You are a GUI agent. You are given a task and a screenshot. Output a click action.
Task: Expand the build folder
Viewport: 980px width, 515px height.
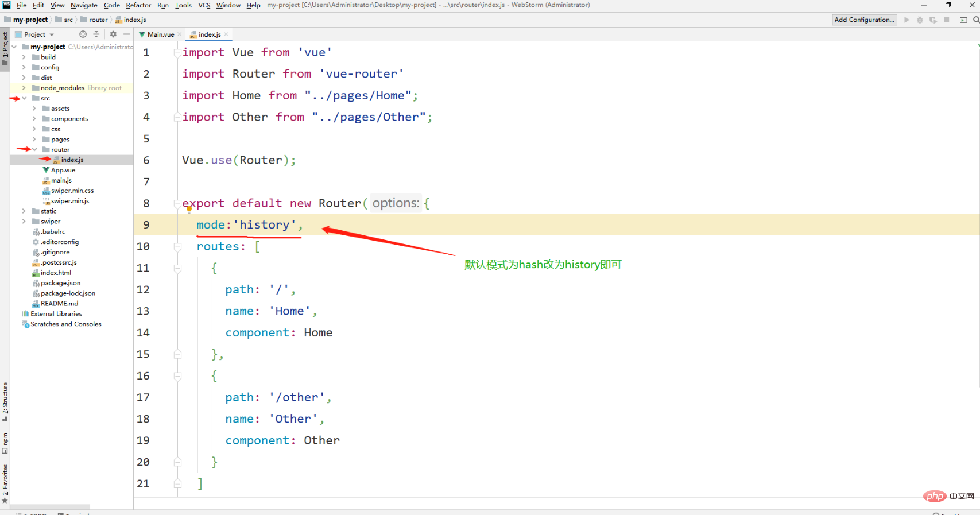(x=24, y=57)
